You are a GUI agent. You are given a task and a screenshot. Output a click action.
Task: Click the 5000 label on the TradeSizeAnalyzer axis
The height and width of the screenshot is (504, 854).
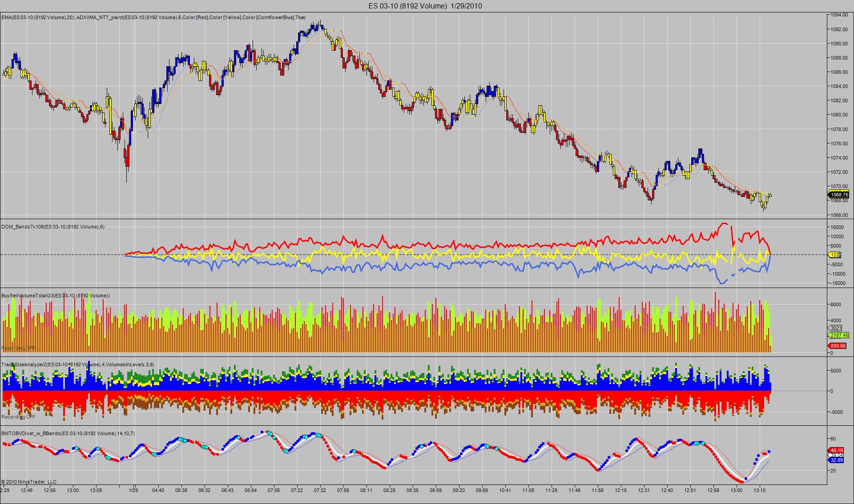click(835, 371)
